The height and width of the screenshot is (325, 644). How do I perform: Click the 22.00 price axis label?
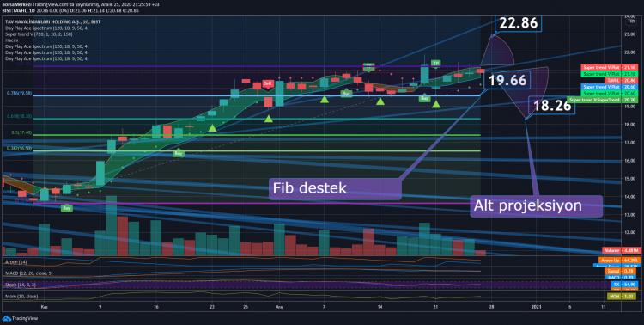click(629, 52)
